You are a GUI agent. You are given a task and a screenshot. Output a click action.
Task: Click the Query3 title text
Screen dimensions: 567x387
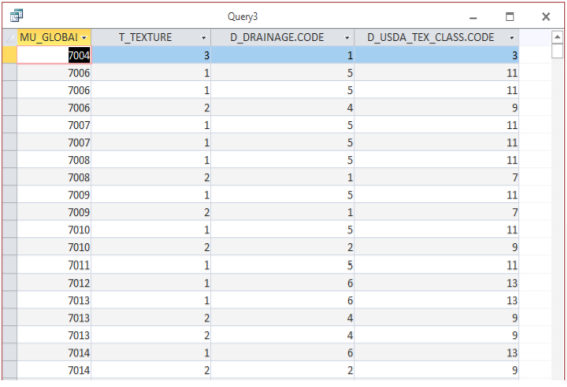point(242,17)
